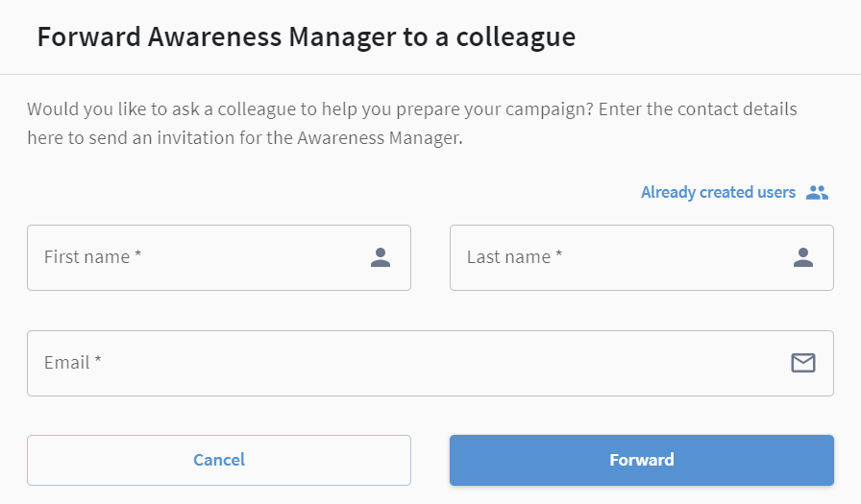
Task: Click 'Awareness Manager.' at end of description
Action: (380, 137)
